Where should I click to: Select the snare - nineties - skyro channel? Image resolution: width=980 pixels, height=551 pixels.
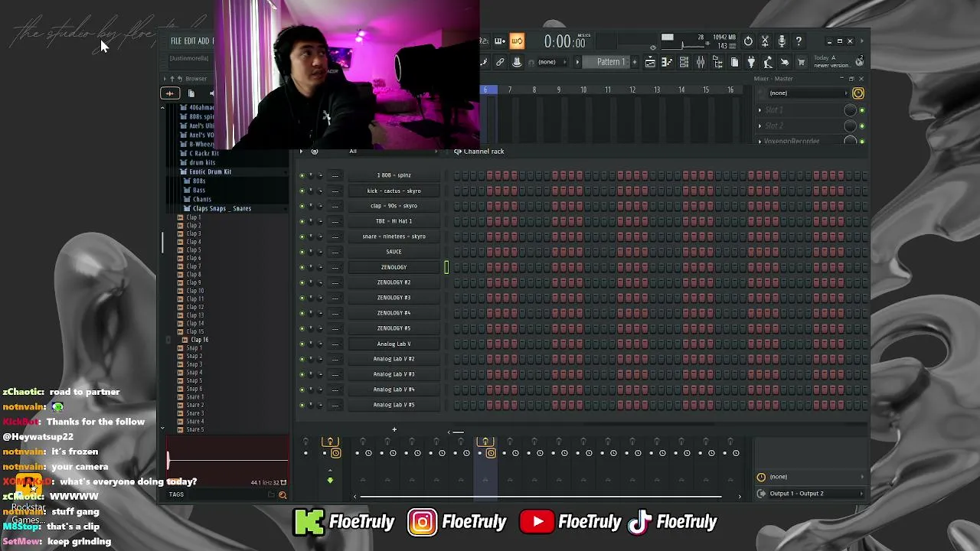[x=394, y=236]
